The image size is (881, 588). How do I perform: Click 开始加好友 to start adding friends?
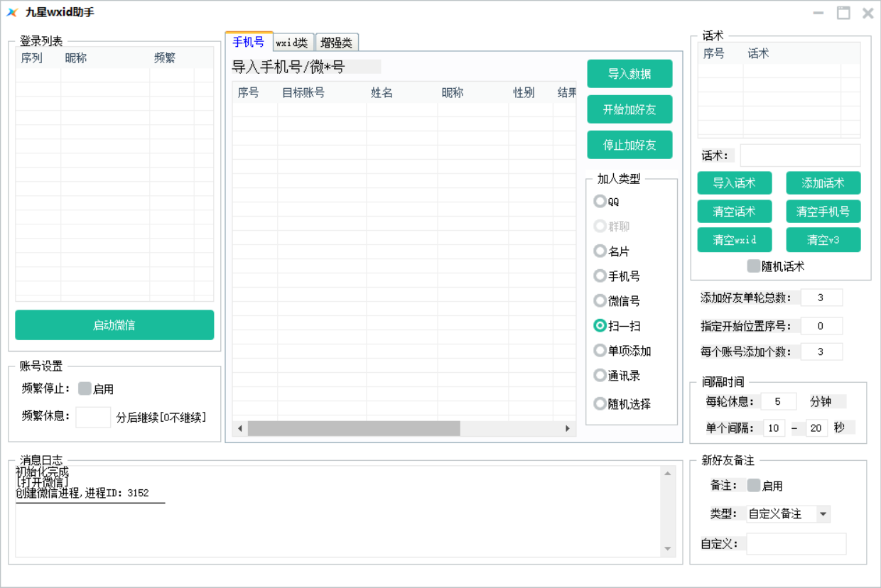pyautogui.click(x=629, y=109)
